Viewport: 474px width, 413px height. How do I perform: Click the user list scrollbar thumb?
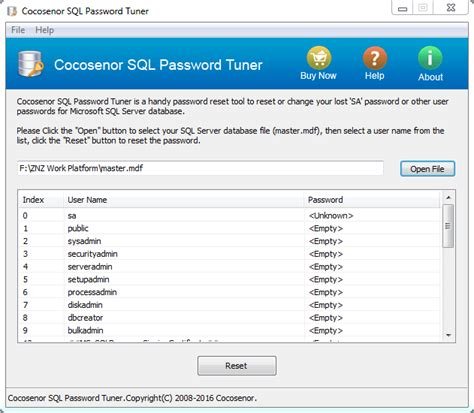click(x=448, y=226)
